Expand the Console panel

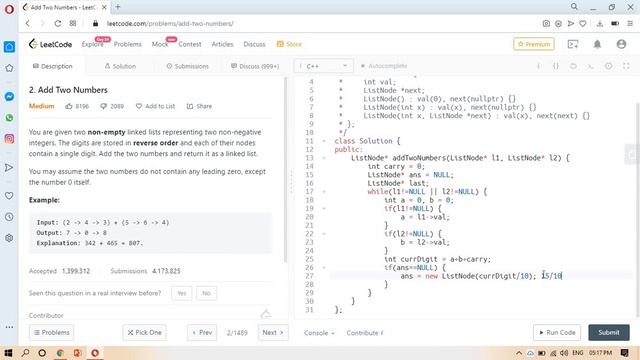point(319,333)
